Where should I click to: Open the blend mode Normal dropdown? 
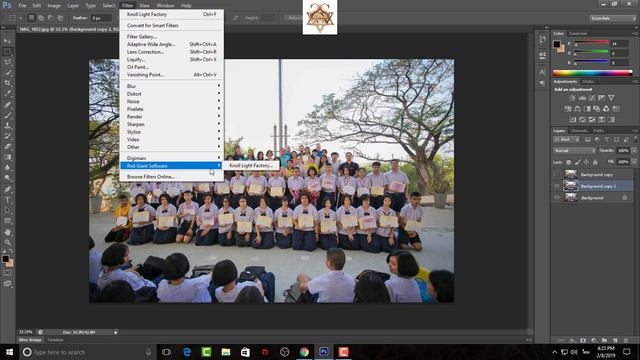574,151
